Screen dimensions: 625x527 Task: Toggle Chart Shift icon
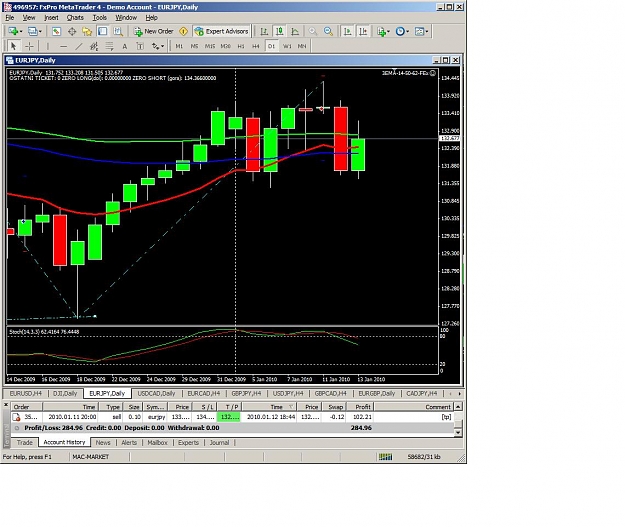[363, 31]
